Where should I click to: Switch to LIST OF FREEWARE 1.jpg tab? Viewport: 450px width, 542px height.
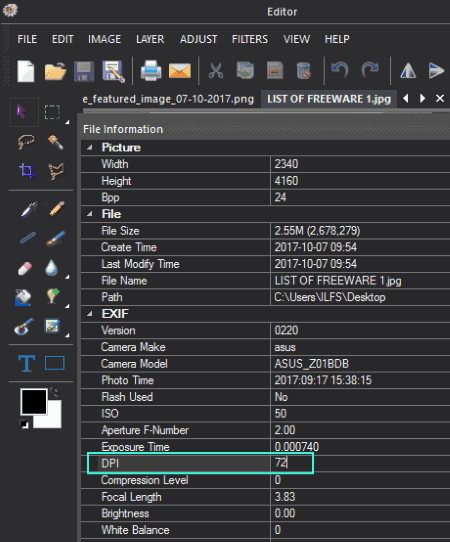click(329, 99)
